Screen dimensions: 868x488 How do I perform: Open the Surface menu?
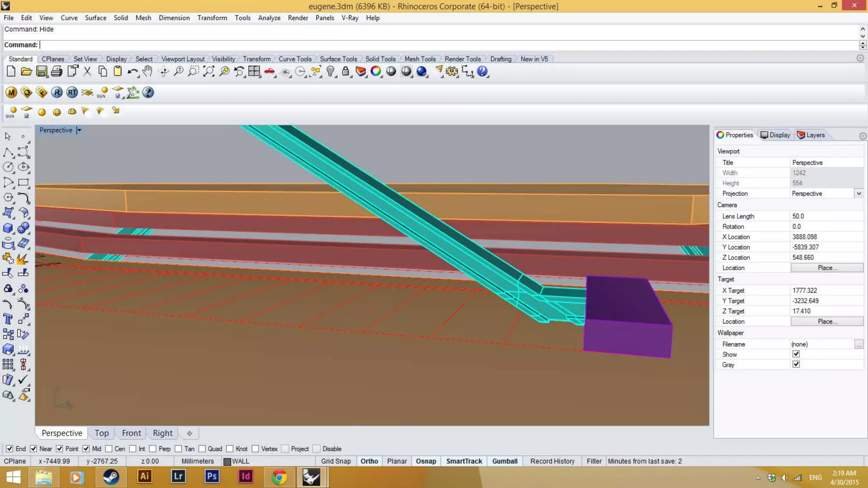[x=95, y=18]
